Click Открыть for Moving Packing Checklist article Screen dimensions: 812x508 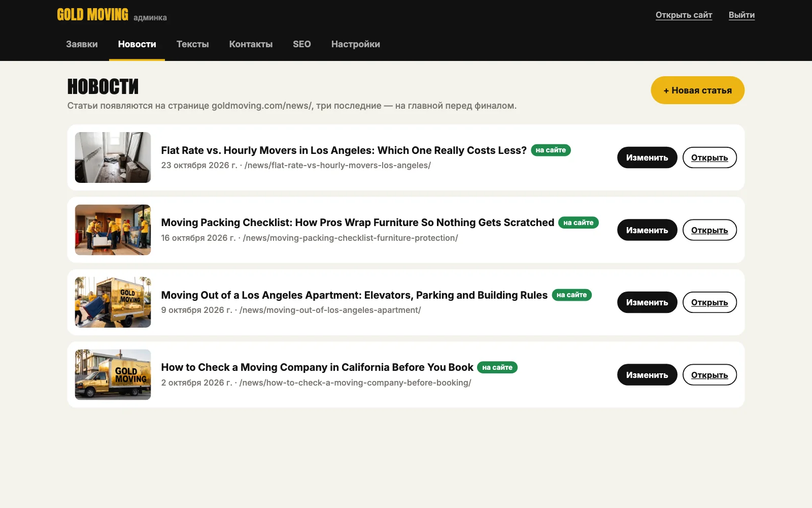[x=709, y=230]
